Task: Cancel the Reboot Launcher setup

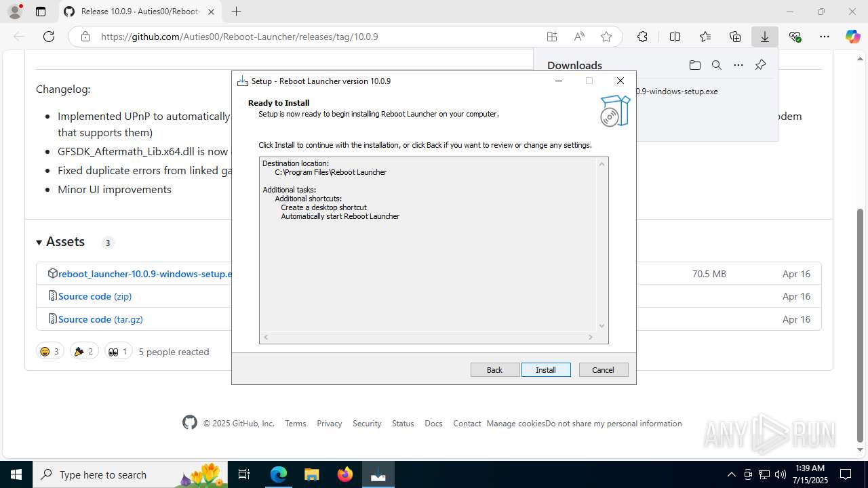Action: tap(604, 369)
